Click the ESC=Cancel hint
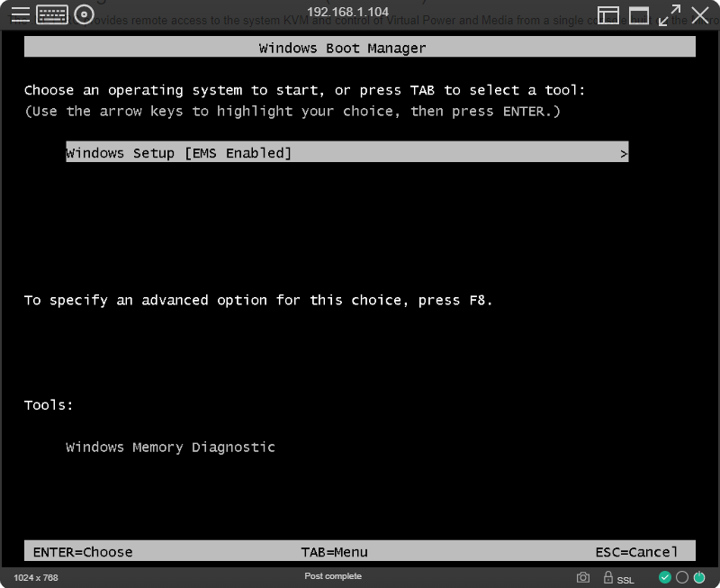The width and height of the screenshot is (720, 588). point(636,552)
